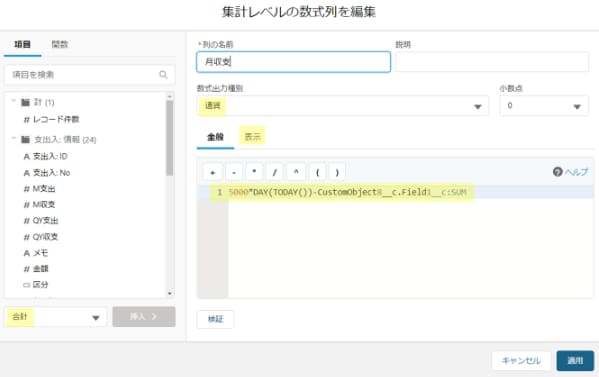Click the 説明 input field

(x=492, y=62)
